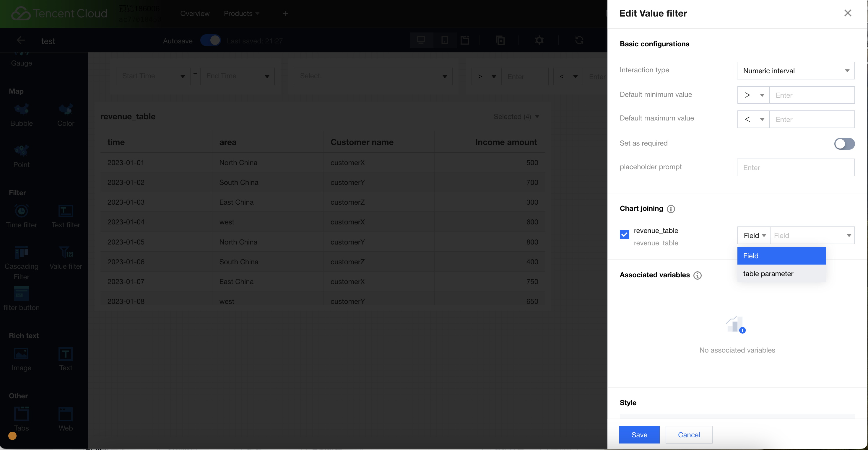868x450 pixels.
Task: Click the Bubble map icon
Action: (x=21, y=110)
